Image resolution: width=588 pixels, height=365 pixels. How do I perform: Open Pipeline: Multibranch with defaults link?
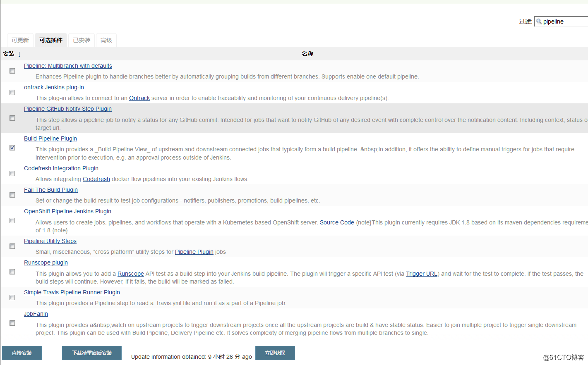point(68,66)
